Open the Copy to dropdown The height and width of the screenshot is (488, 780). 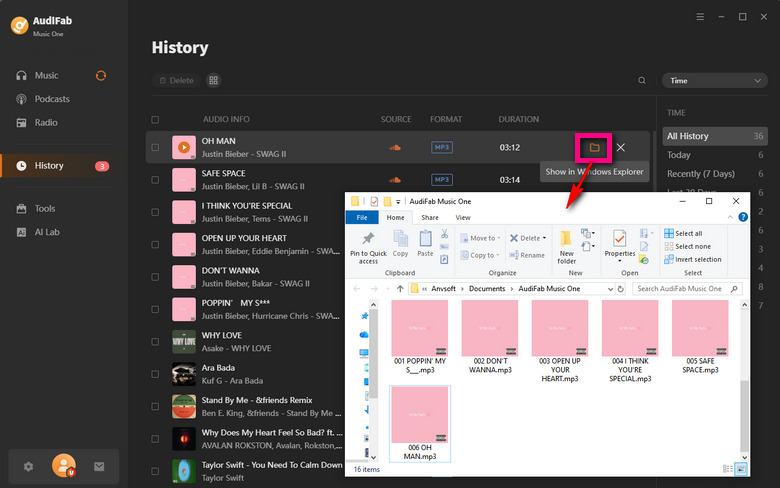pyautogui.click(x=480, y=255)
